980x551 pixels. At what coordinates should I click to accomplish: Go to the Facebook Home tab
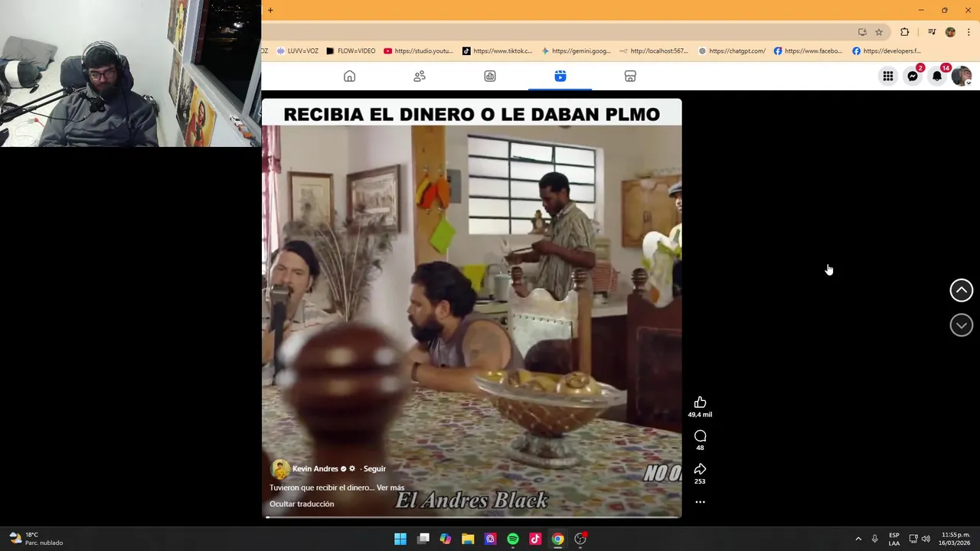click(349, 76)
